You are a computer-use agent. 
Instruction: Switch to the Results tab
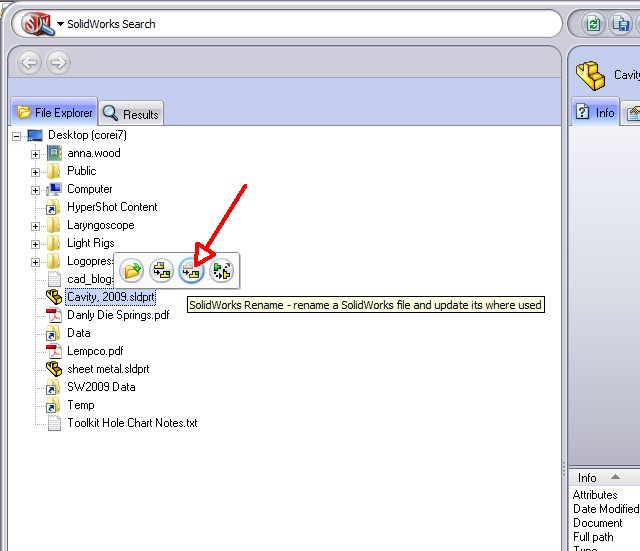click(x=131, y=114)
